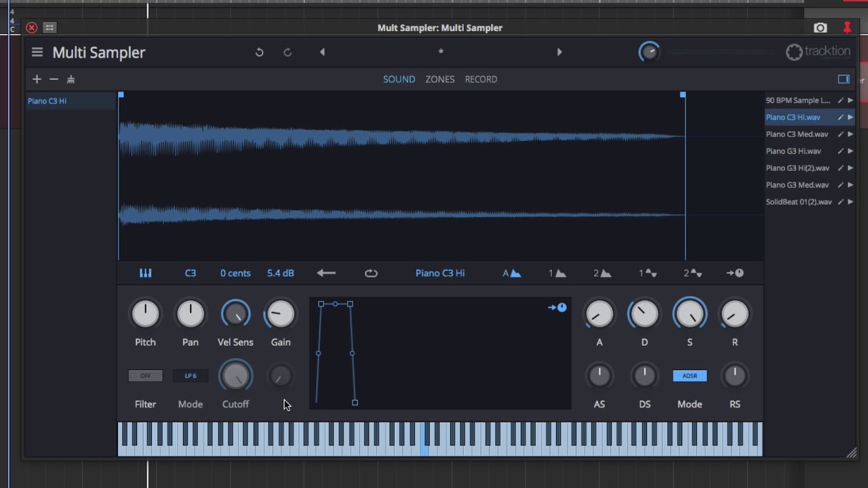The height and width of the screenshot is (488, 868).
Task: Click the Vel Sens knob
Action: (x=235, y=314)
